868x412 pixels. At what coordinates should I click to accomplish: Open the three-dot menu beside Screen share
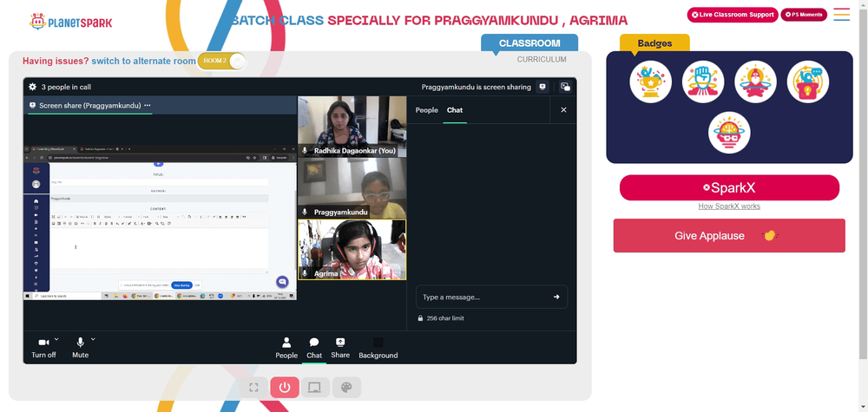(148, 105)
